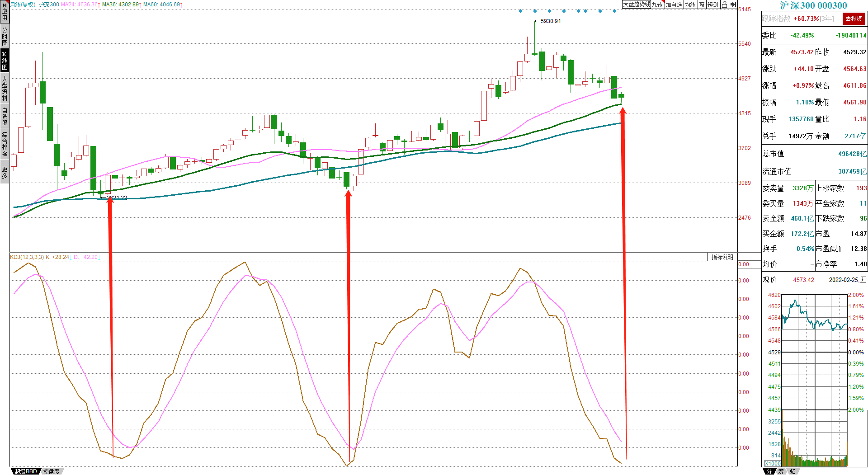Open the 九转 indicator
The image size is (868, 475).
click(x=657, y=5)
